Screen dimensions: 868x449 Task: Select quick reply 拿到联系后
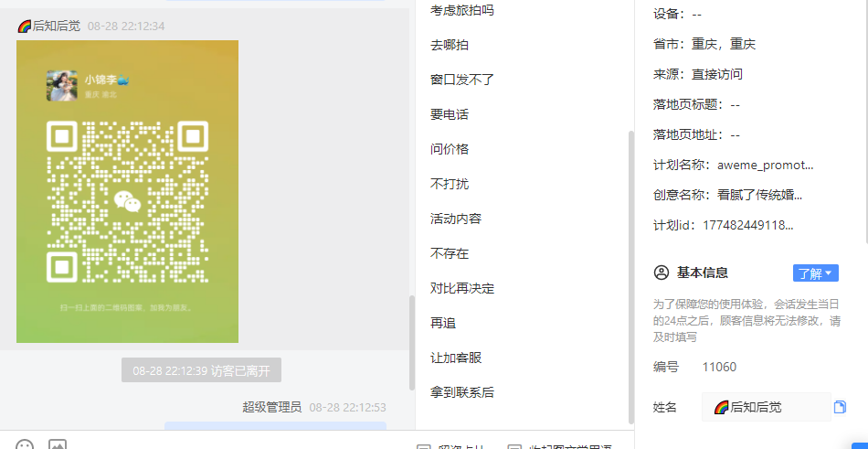461,393
